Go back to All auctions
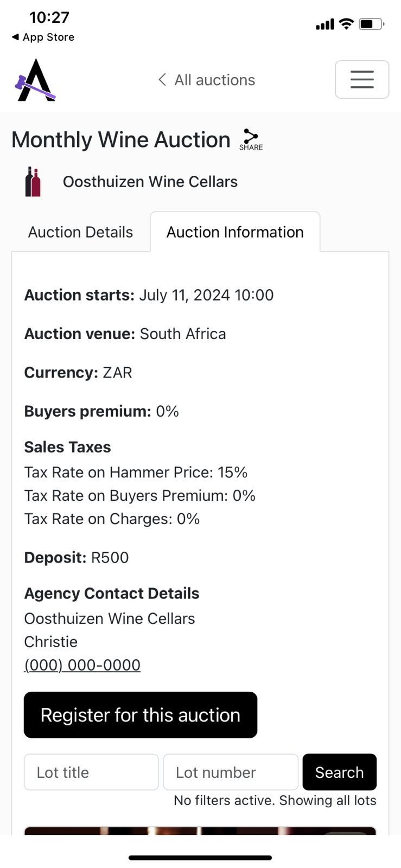Image resolution: width=401 pixels, height=868 pixels. point(214,80)
